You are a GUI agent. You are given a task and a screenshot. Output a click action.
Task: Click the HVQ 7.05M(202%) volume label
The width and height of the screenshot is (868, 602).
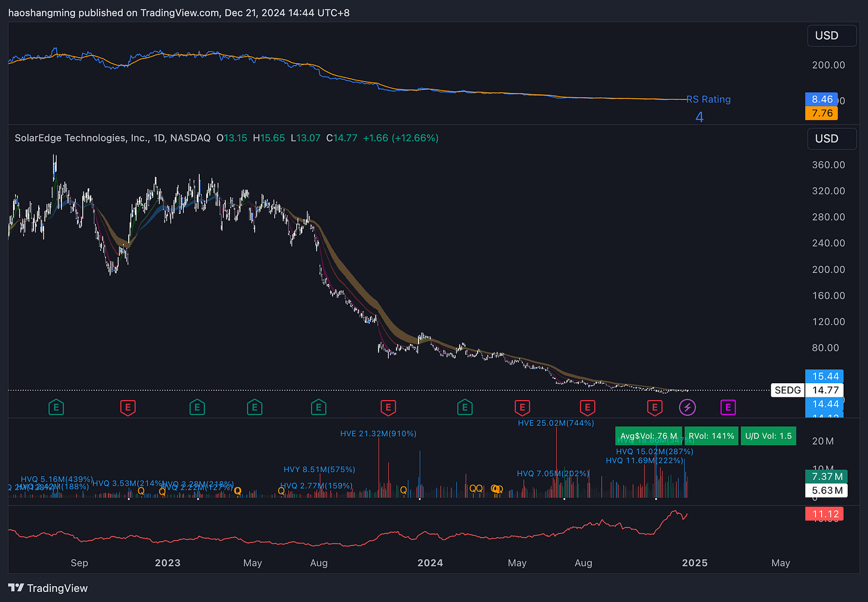pyautogui.click(x=553, y=474)
